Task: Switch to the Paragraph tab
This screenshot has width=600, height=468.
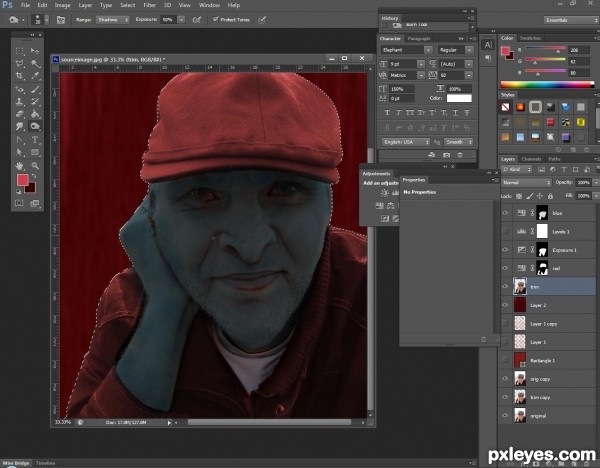Action: (x=419, y=39)
